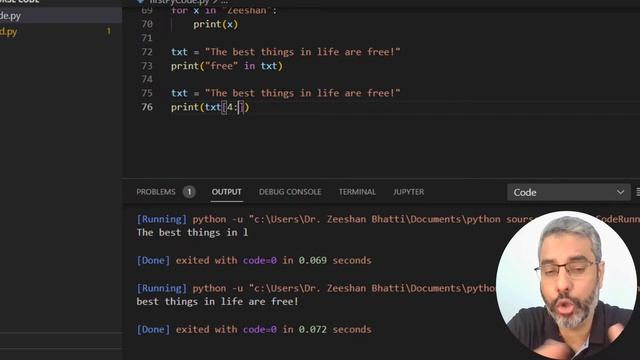Screen dimensions: 640x360
Task: Click line number 72 in the gutter
Action: (147, 52)
